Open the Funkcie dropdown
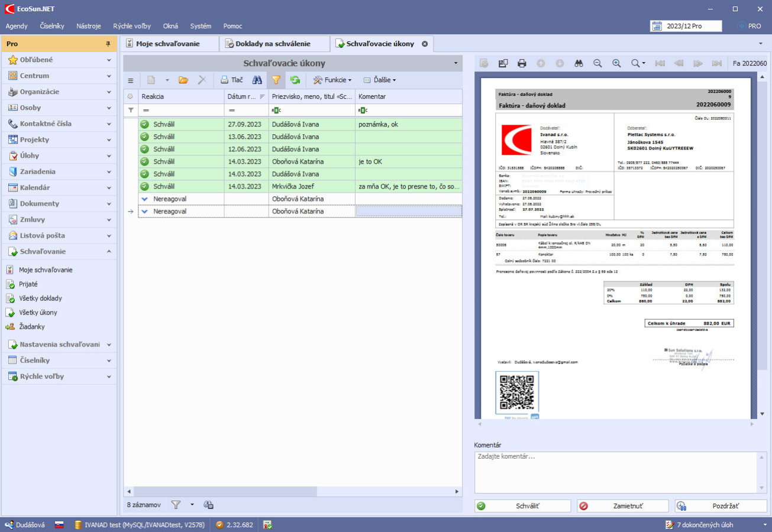772x532 pixels. click(x=332, y=80)
